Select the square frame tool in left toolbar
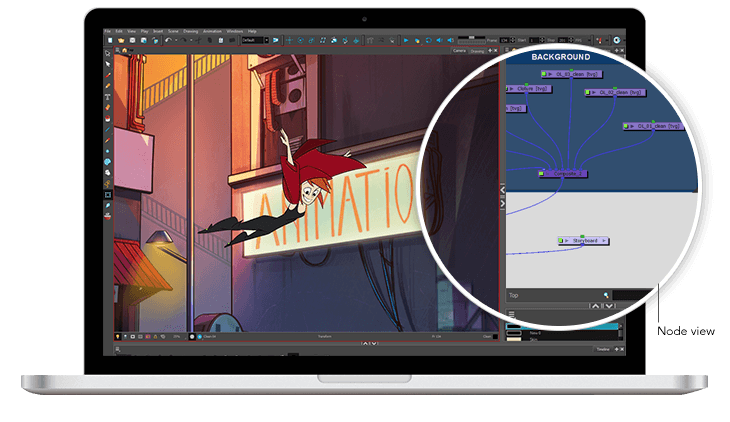This screenshot has width=730, height=422. click(108, 194)
